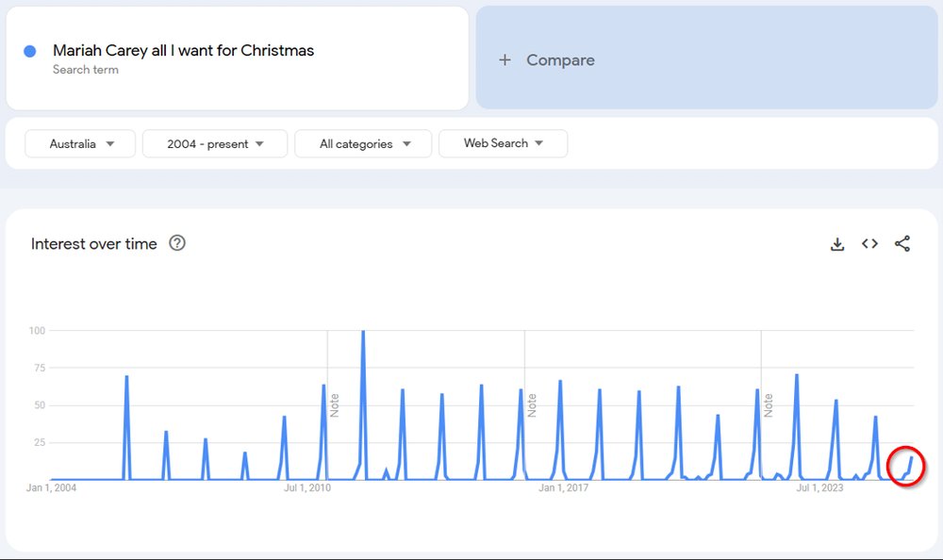Click the Jan 1, 2004 axis label

(x=51, y=487)
